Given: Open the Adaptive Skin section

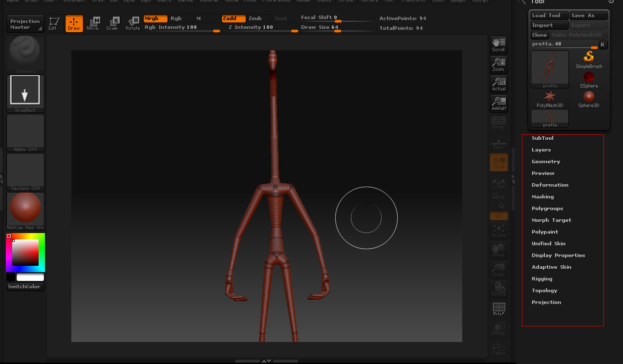Looking at the screenshot, I should pyautogui.click(x=551, y=267).
